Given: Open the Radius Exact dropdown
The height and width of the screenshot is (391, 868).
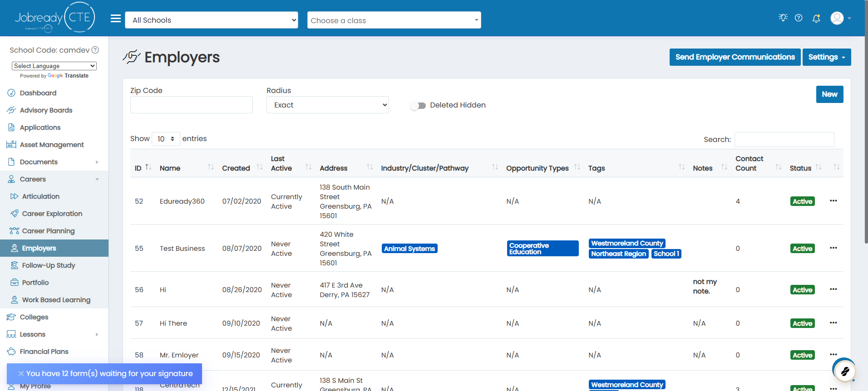Looking at the screenshot, I should coord(328,105).
